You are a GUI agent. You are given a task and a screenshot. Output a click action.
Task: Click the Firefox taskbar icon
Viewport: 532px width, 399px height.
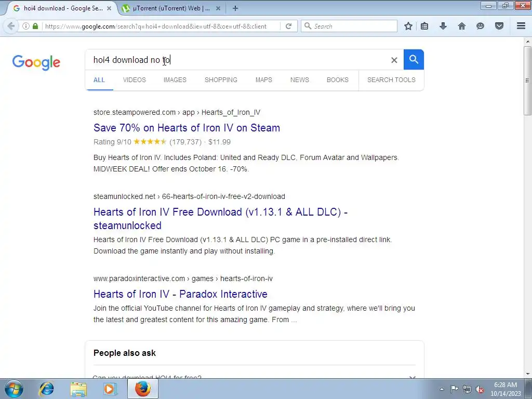143,389
